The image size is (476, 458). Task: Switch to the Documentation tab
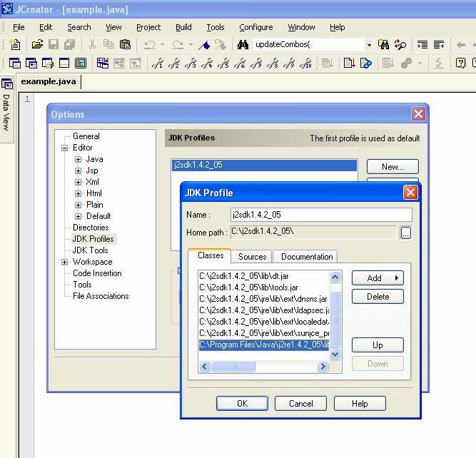[x=306, y=257]
